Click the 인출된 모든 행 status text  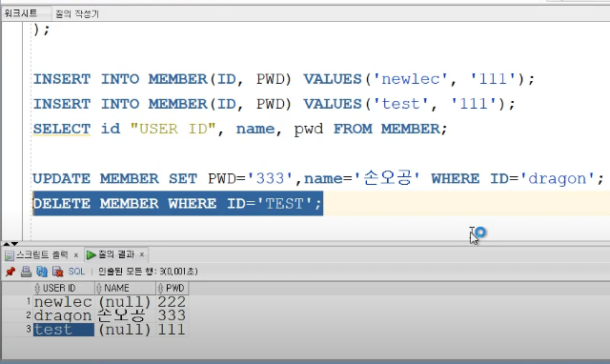(x=148, y=272)
